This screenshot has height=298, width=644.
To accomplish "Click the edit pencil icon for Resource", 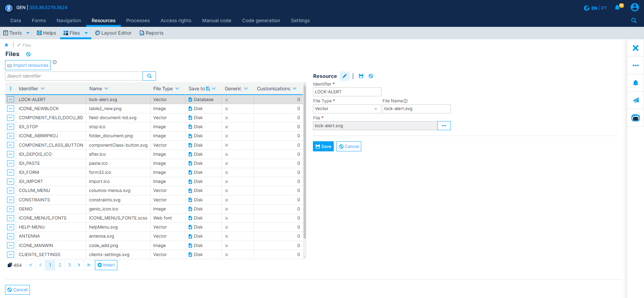I will tap(344, 76).
